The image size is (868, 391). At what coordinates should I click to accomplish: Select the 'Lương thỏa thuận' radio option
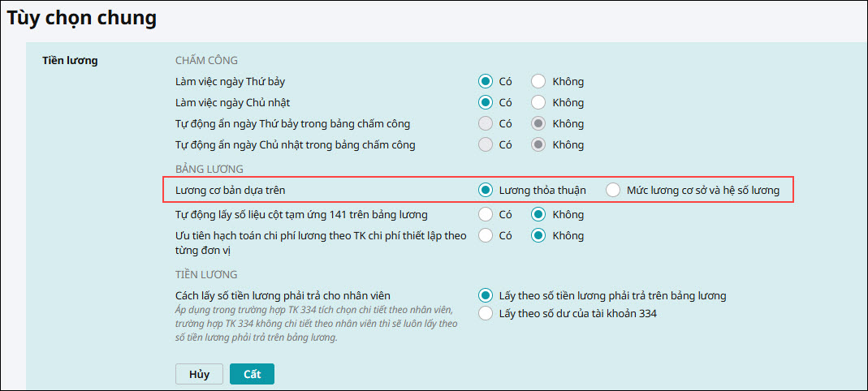pyautogui.click(x=486, y=190)
